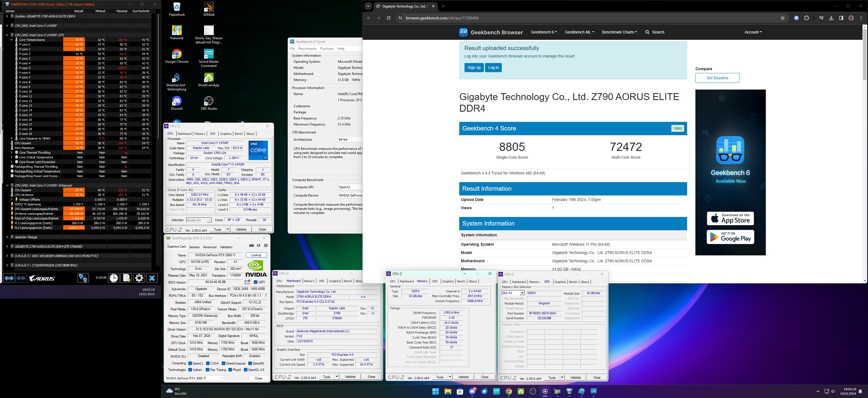Toggle Ray Tracing checkbox in GPU-Z
Screen dimensions: 868x398
pos(208,370)
